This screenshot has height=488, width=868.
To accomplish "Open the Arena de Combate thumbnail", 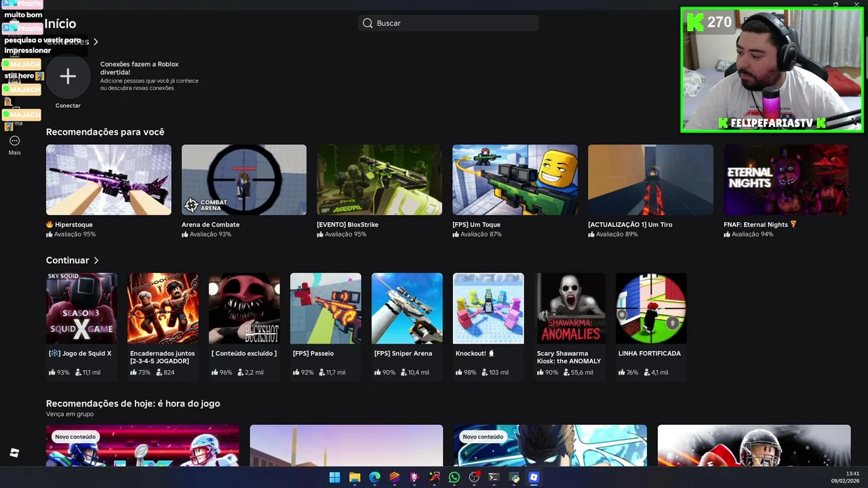I will point(244,180).
